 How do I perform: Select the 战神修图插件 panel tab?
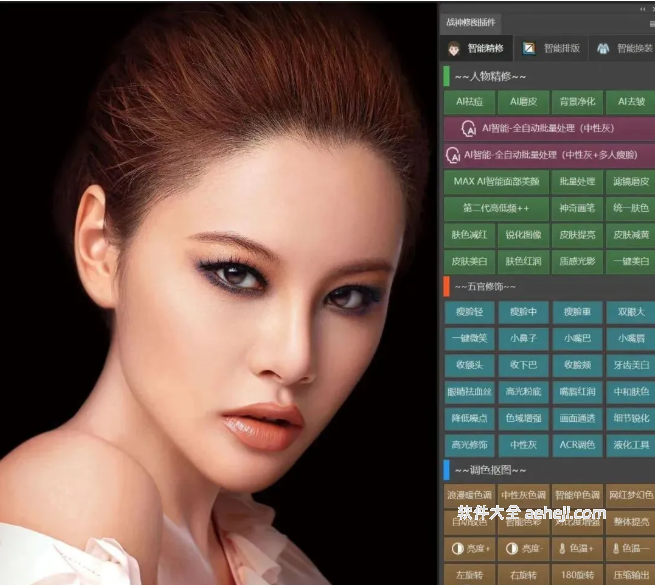(x=470, y=23)
